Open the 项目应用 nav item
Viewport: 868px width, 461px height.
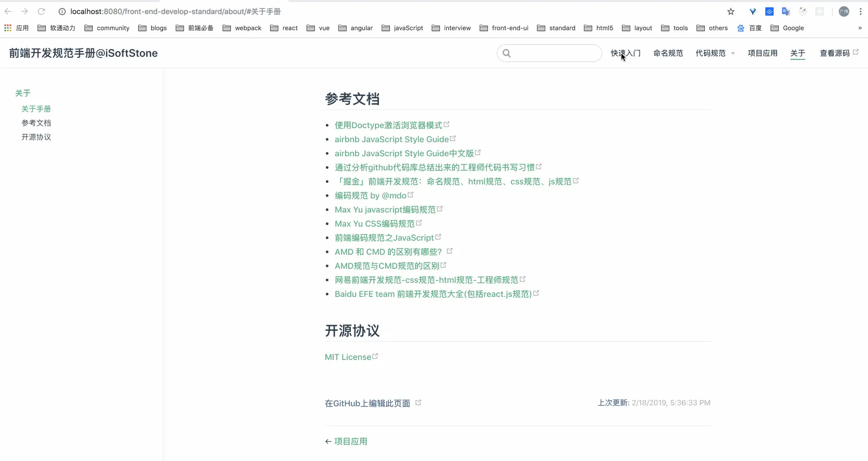click(762, 53)
